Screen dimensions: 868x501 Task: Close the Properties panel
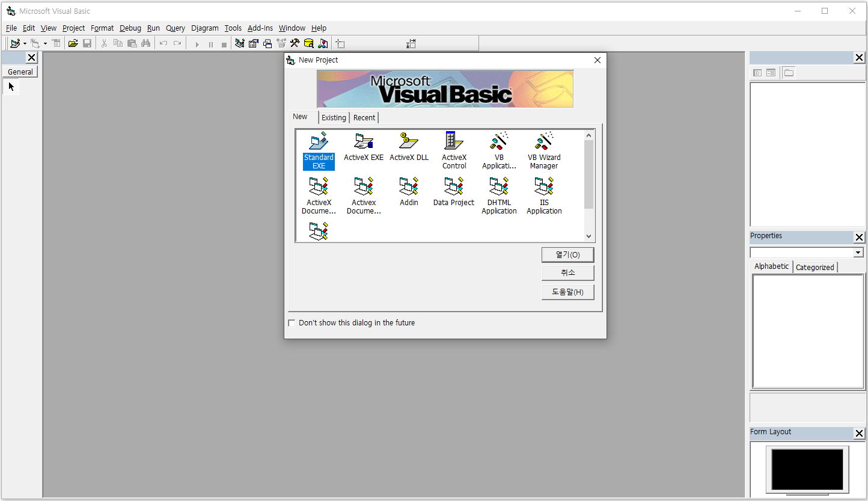coord(859,238)
